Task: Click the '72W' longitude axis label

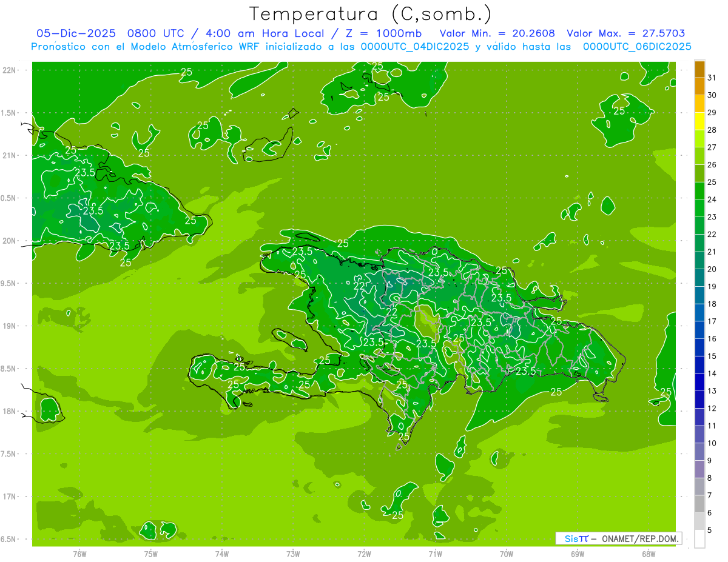Action: pos(364,554)
